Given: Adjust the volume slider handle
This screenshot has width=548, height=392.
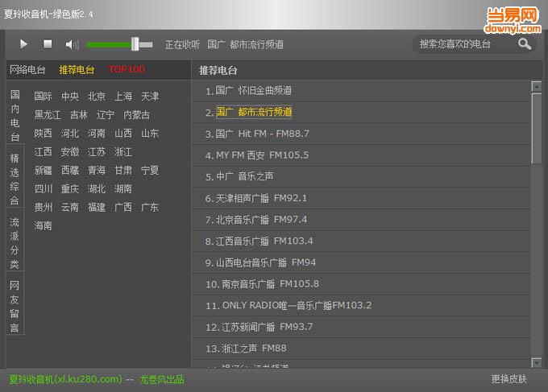Looking at the screenshot, I should [x=135, y=44].
